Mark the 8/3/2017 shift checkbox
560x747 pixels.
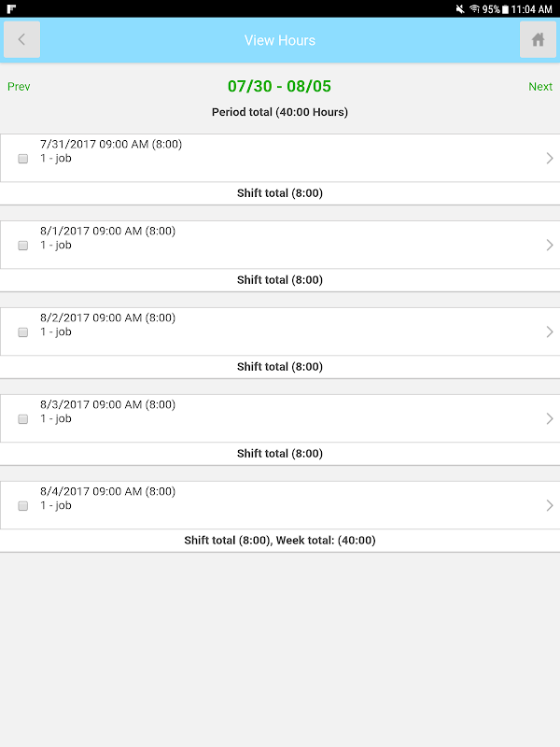tap(23, 419)
